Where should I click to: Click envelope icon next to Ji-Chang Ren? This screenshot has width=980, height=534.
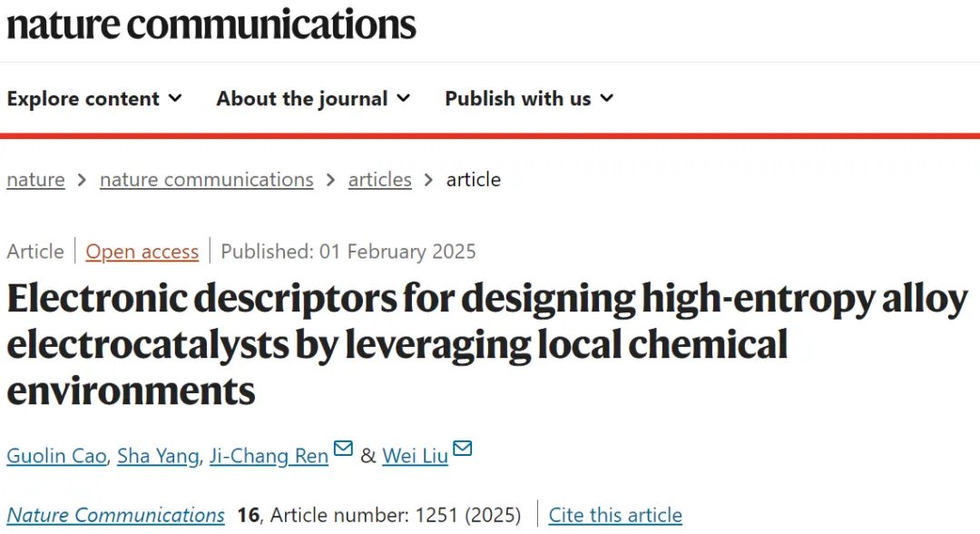343,449
